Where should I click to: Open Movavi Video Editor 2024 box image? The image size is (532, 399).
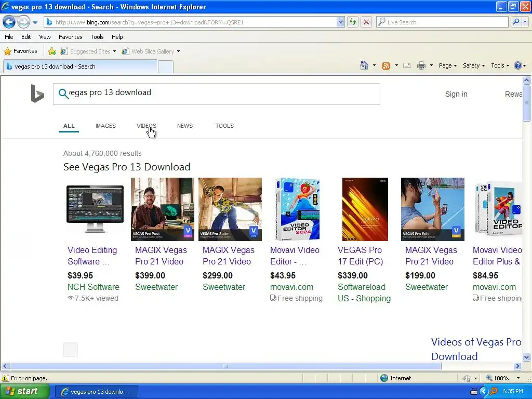point(298,209)
